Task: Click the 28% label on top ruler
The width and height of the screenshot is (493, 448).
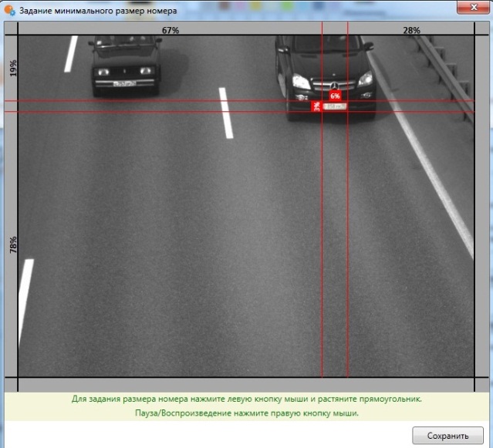Action: click(411, 30)
